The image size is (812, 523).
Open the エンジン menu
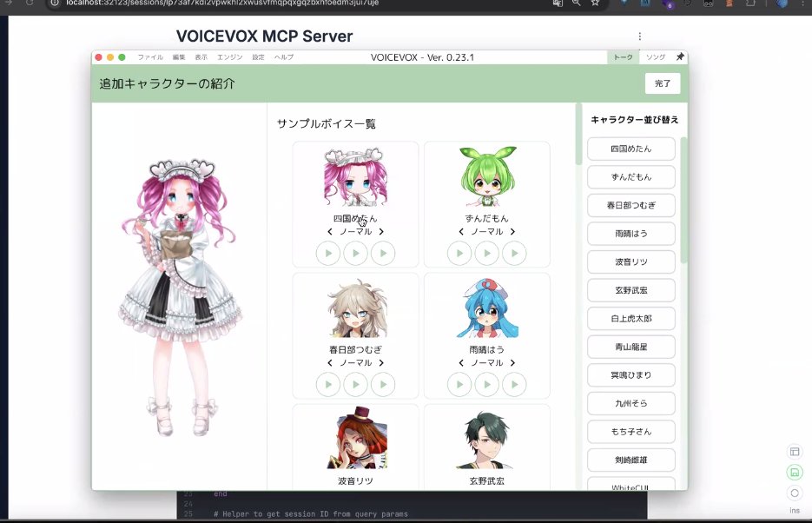[230, 57]
